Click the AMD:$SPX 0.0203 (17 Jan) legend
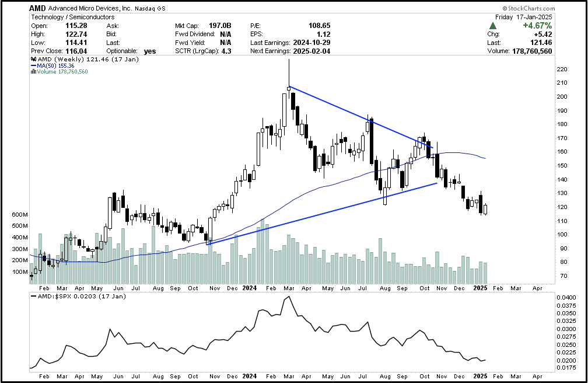The width and height of the screenshot is (588, 383). tap(82, 296)
